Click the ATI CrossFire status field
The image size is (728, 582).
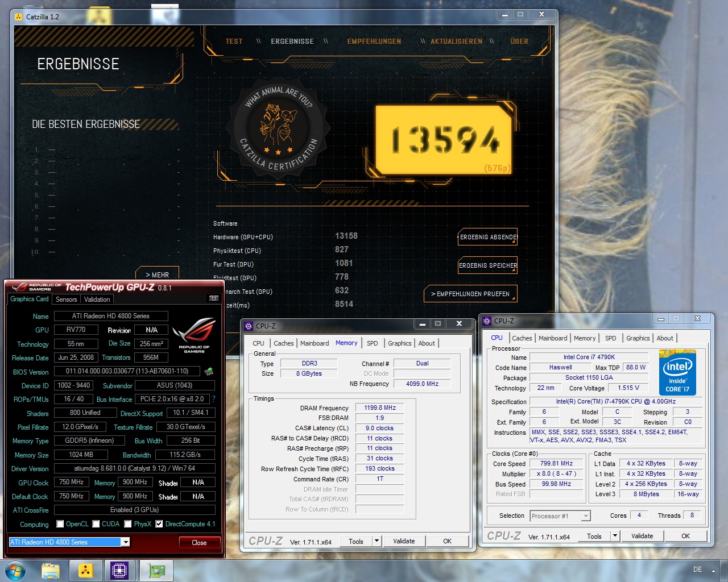pos(135,510)
